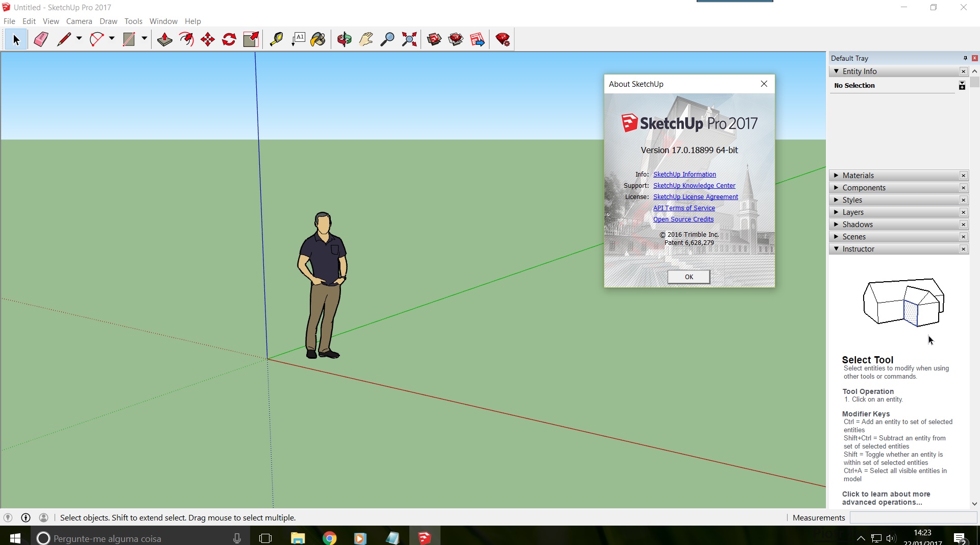The width and height of the screenshot is (980, 545).
Task: Open the SketchUp License Agreement link
Action: [x=696, y=197]
